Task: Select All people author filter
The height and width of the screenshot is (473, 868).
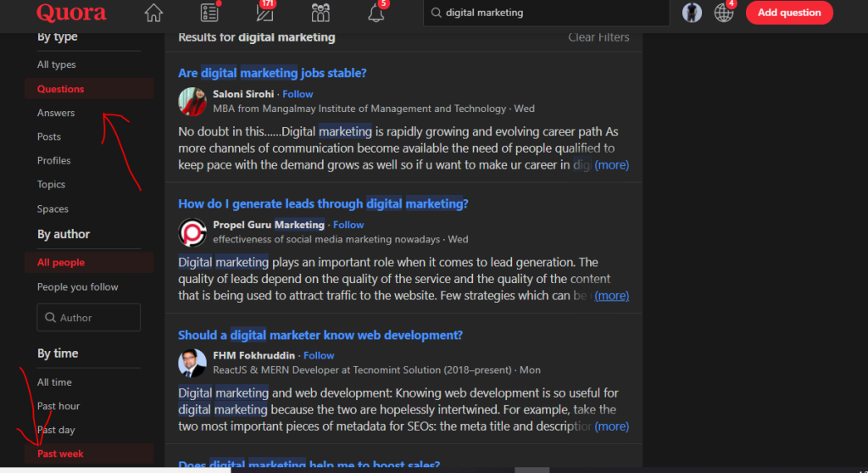Action: coord(88,263)
